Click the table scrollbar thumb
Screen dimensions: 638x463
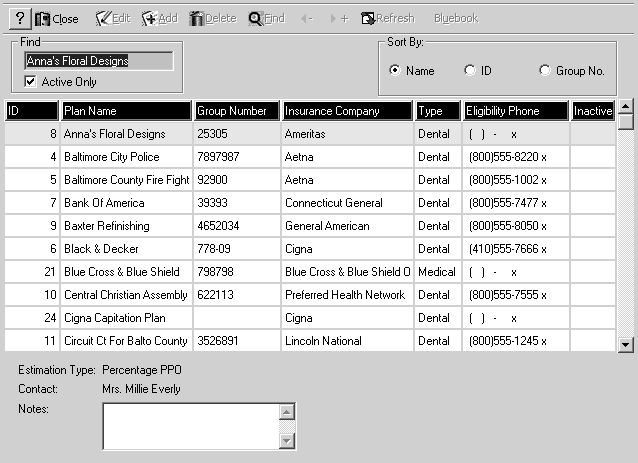(x=625, y=122)
